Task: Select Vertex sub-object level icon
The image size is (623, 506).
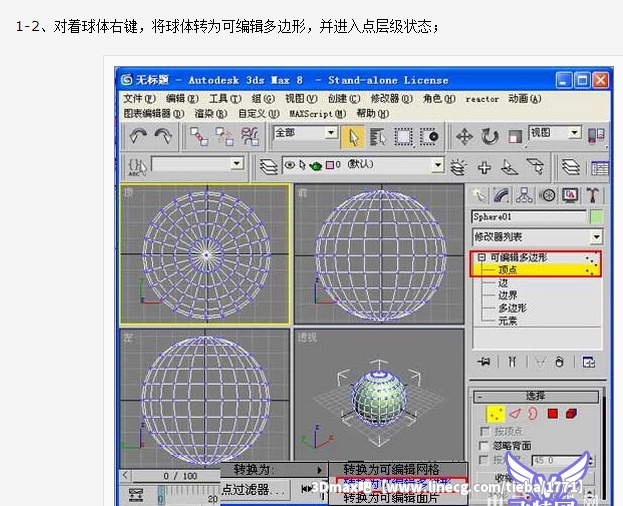Action: pos(495,414)
